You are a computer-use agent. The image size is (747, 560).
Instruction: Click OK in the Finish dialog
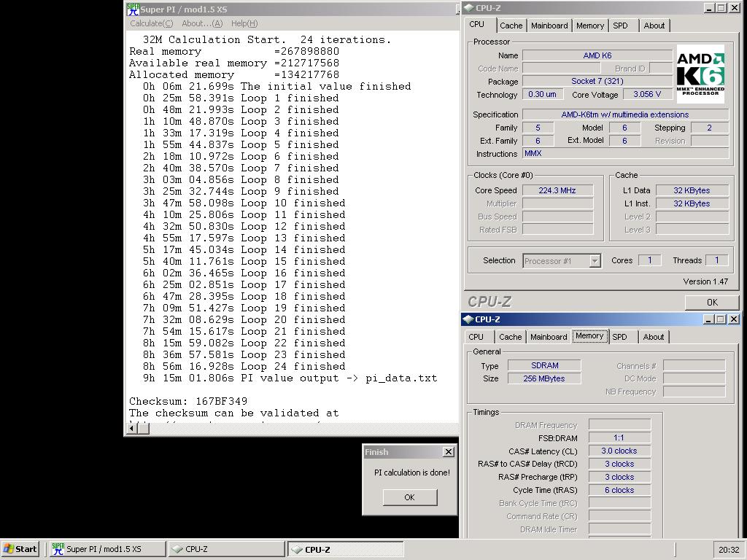pos(410,497)
